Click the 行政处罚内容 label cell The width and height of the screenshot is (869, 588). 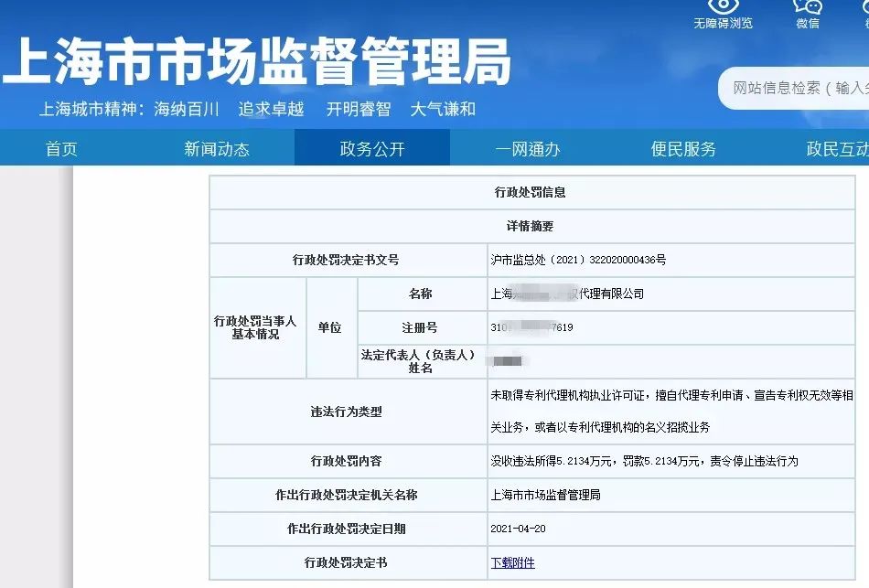point(348,461)
